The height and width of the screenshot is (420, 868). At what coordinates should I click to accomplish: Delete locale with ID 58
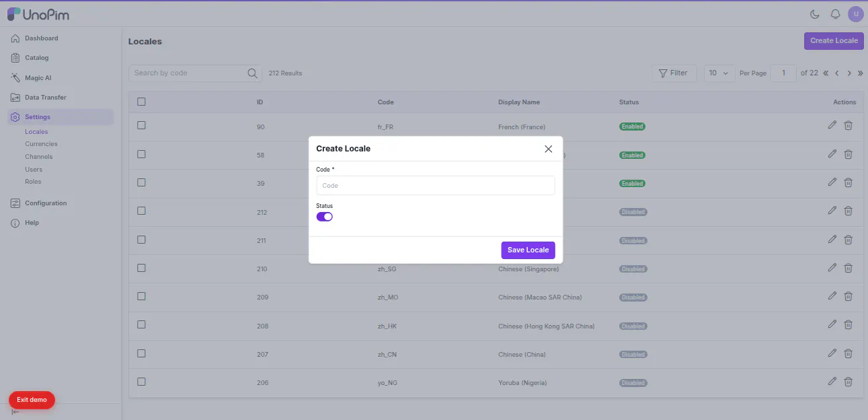point(849,153)
